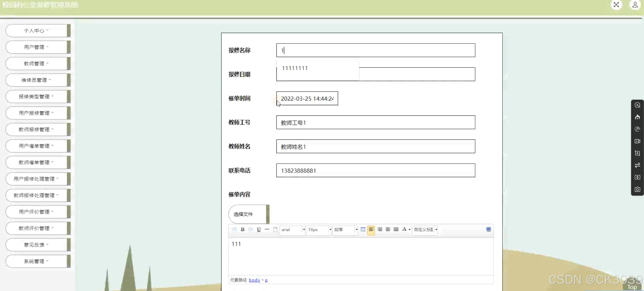Open the insert table icon
The height and width of the screenshot is (291, 644).
coord(363,229)
